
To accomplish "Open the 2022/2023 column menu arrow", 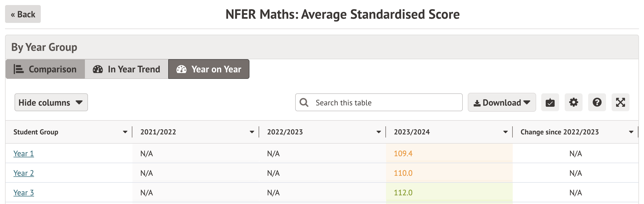I will pos(378,132).
